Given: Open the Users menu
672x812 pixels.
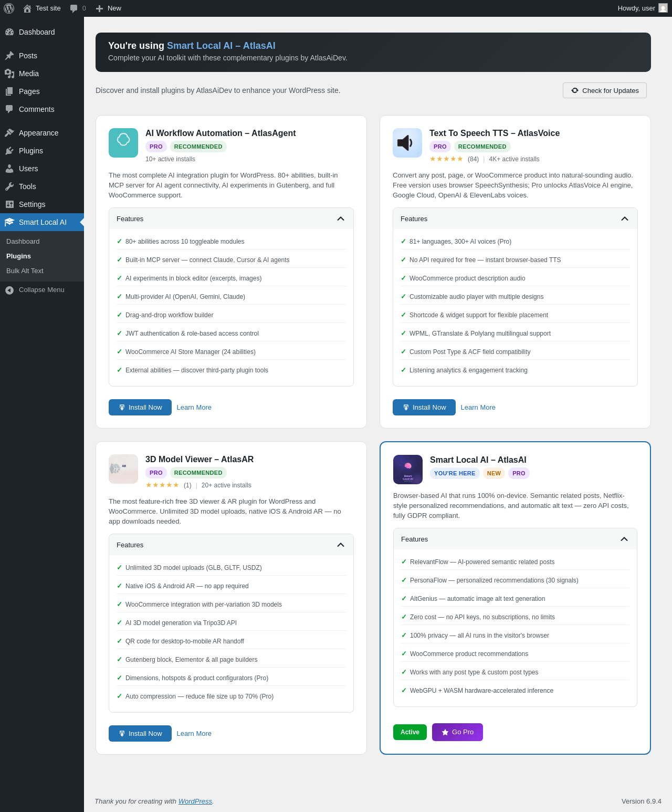Looking at the screenshot, I should [x=42, y=169].
